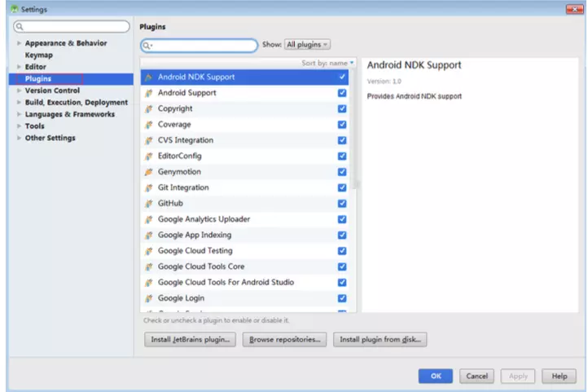Open the Tools settings category
This screenshot has width=588, height=392.
(x=34, y=126)
